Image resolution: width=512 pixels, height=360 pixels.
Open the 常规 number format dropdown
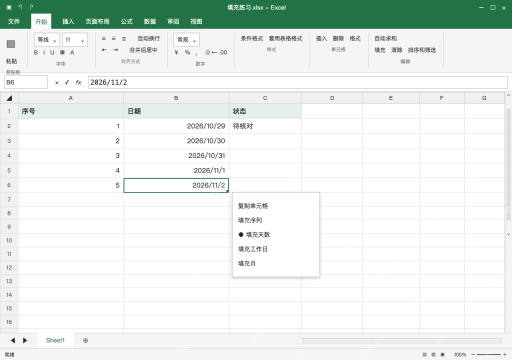tap(186, 40)
